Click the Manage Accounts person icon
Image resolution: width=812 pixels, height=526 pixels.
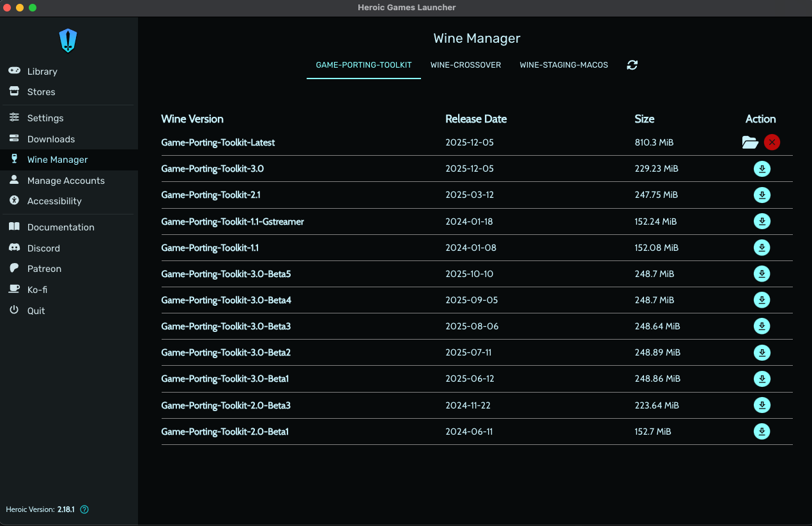(x=14, y=180)
